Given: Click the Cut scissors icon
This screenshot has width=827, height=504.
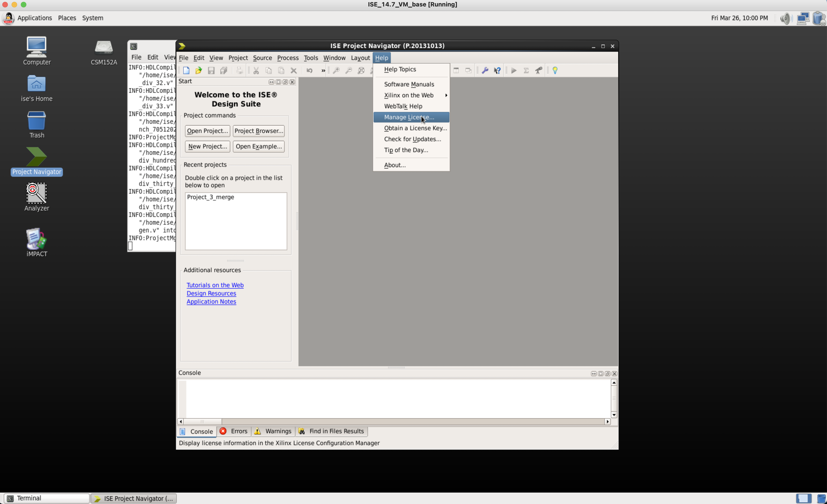Looking at the screenshot, I should (256, 70).
